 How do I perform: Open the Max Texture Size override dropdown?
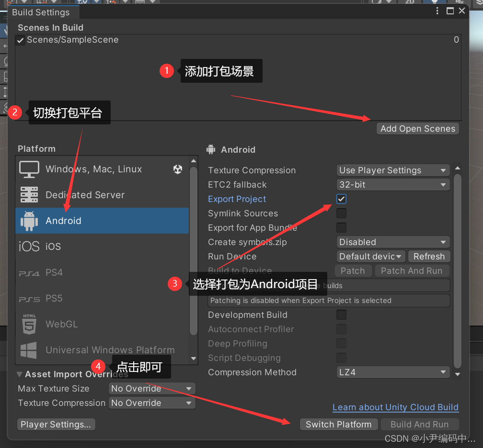pyautogui.click(x=152, y=389)
